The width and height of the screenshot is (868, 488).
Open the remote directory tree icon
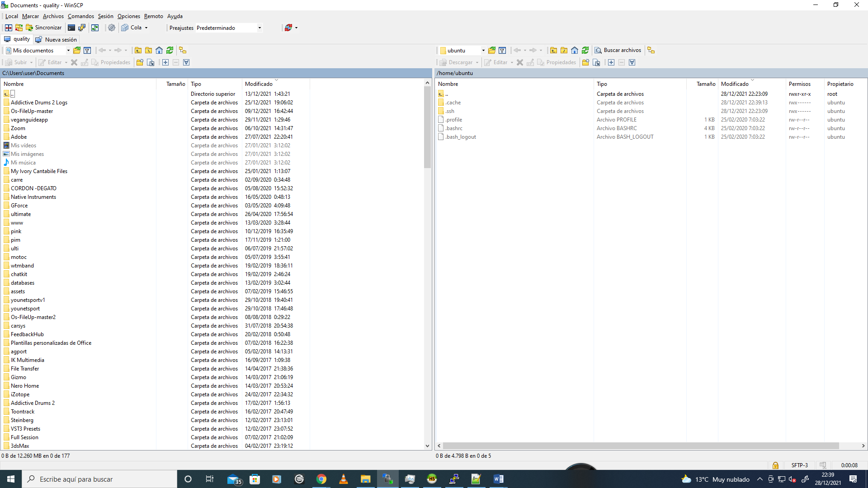click(x=651, y=50)
